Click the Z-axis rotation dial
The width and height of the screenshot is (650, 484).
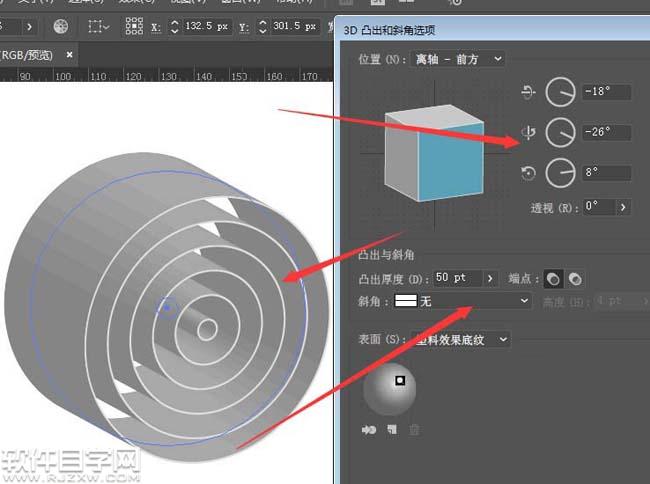coord(560,172)
